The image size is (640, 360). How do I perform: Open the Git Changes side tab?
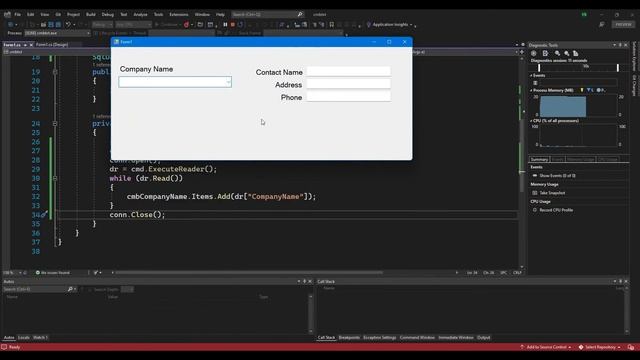(x=634, y=85)
